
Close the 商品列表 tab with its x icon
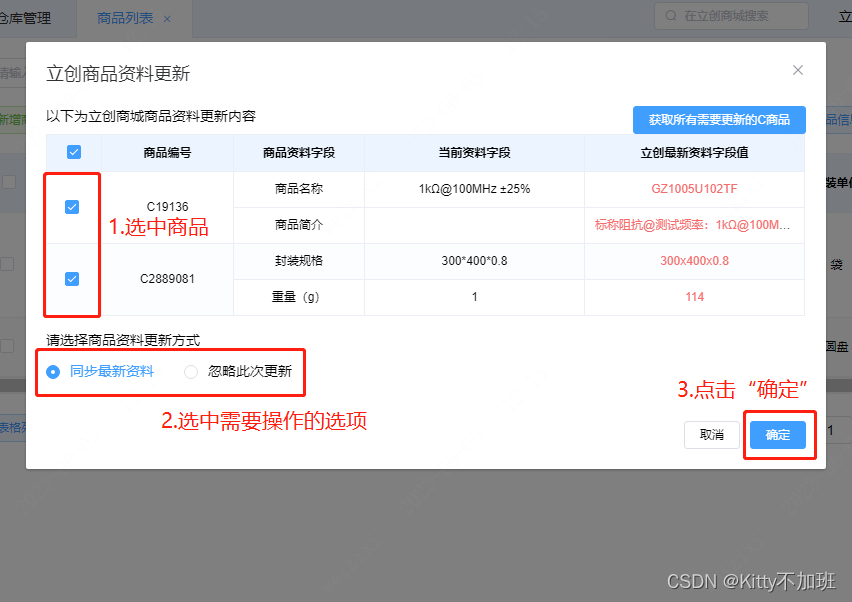pyautogui.click(x=167, y=19)
